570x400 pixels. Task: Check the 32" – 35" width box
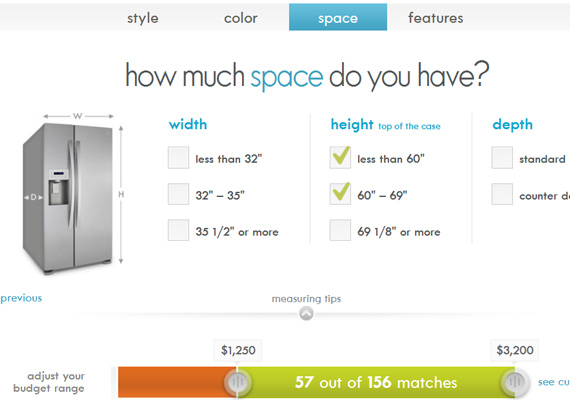coord(178,194)
